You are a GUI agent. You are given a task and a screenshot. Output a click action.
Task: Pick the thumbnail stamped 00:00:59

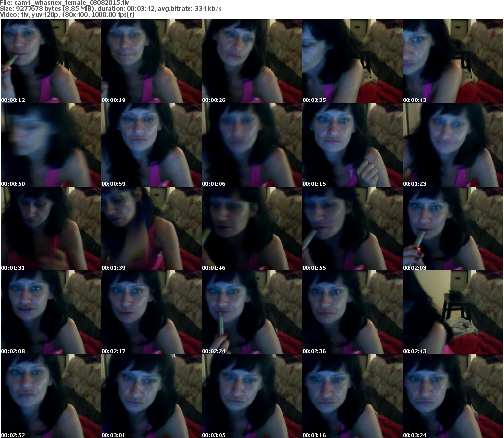[x=152, y=145]
